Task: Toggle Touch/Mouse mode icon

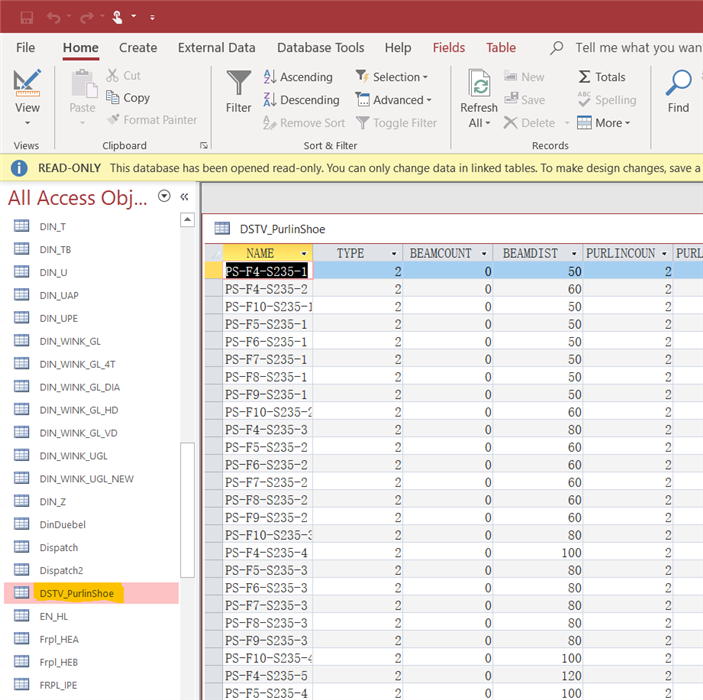Action: coord(117,17)
